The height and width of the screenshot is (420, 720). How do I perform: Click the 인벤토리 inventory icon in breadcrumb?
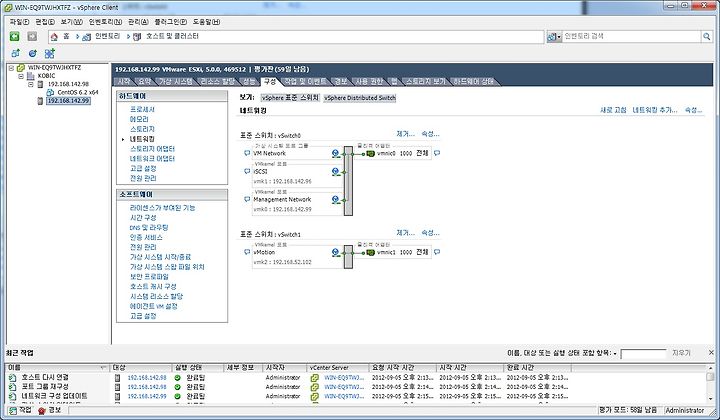point(87,37)
